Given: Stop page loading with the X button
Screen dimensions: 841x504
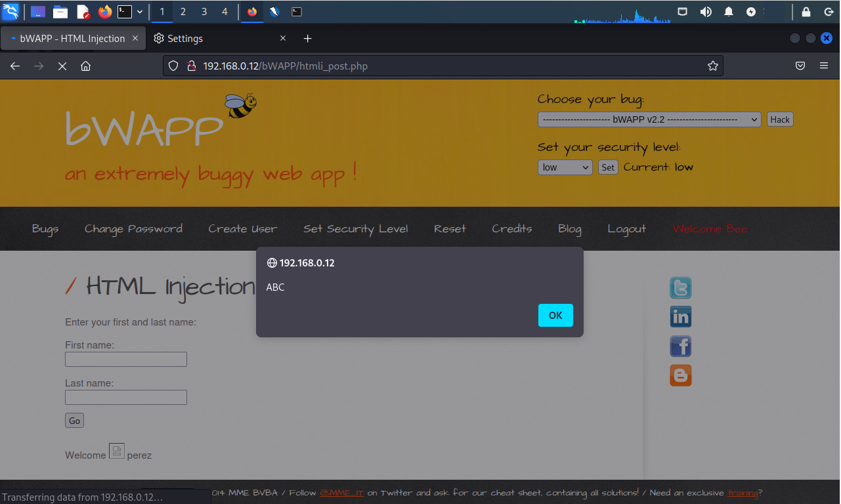Looking at the screenshot, I should 62,66.
